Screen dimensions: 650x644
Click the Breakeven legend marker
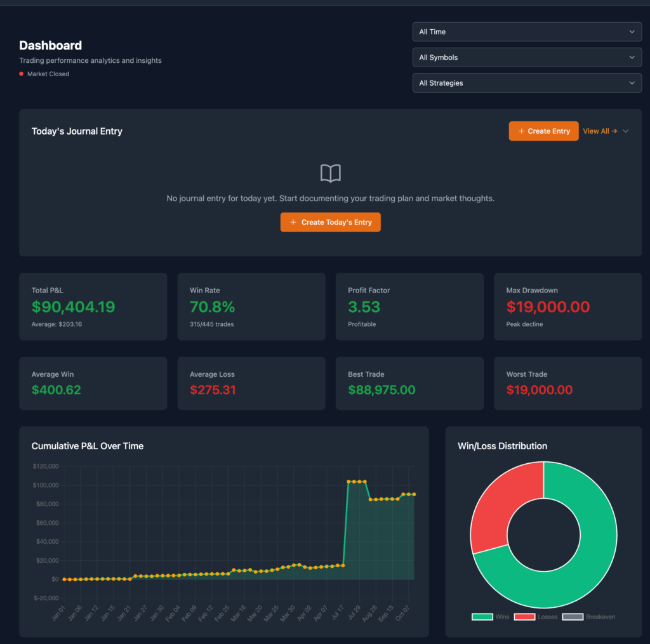[x=571, y=616]
